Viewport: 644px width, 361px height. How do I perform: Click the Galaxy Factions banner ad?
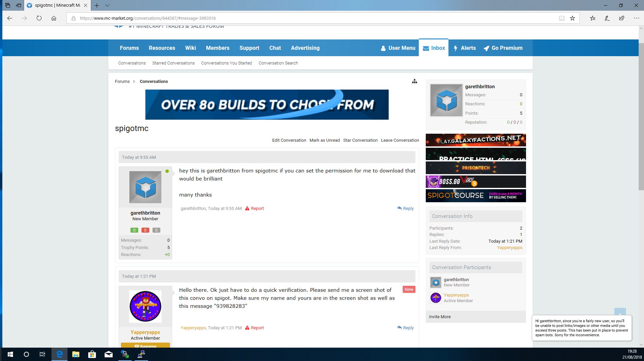[476, 140]
